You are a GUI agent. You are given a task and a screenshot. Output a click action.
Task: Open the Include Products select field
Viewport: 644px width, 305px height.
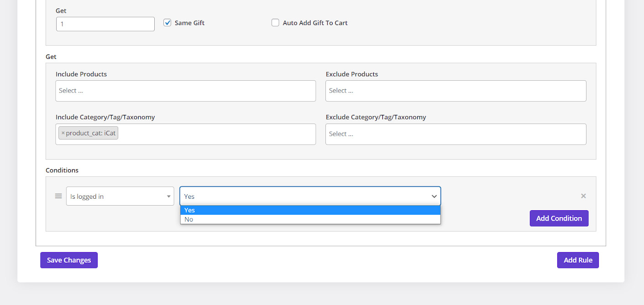coord(185,91)
